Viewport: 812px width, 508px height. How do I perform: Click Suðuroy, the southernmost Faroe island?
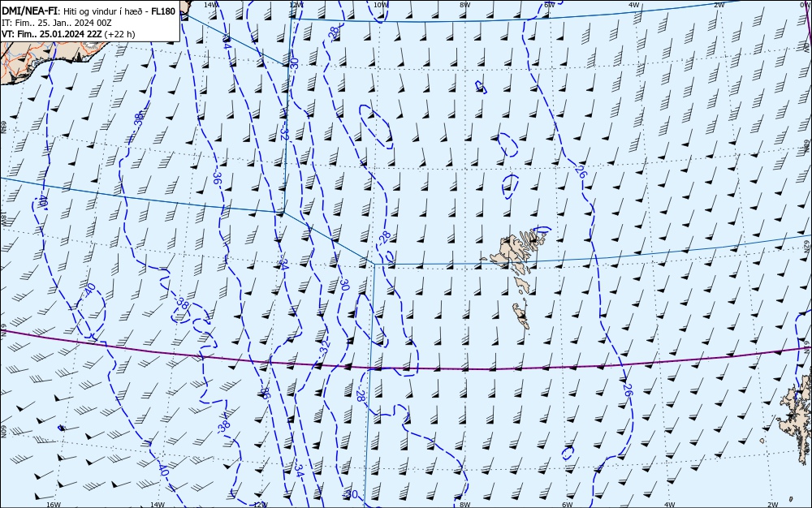point(521,316)
